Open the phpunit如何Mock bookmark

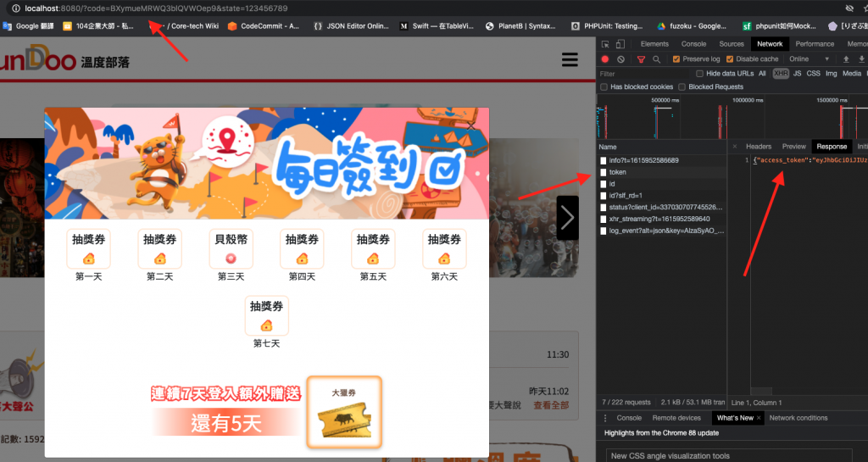point(780,26)
